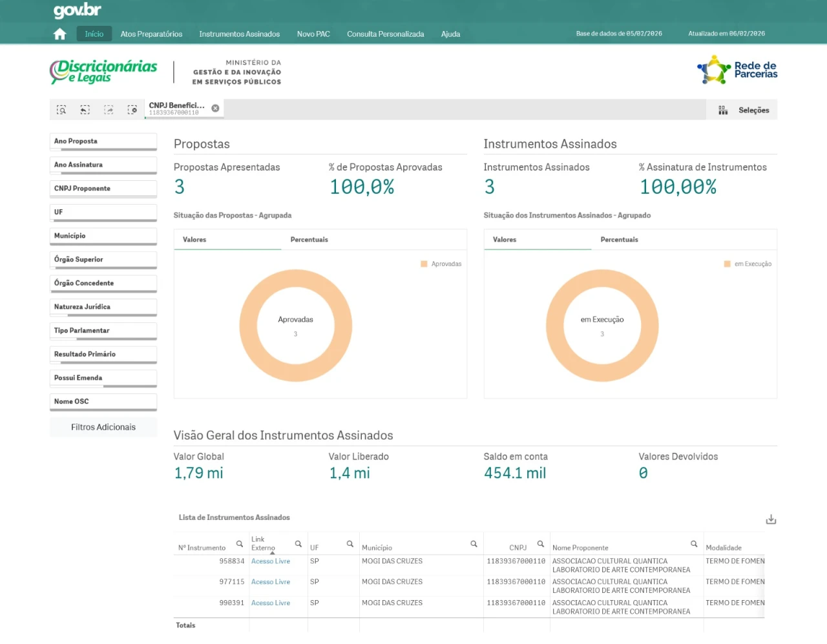Expand the Ano Proposta filter
Screen dimensions: 827x644
[x=103, y=141]
